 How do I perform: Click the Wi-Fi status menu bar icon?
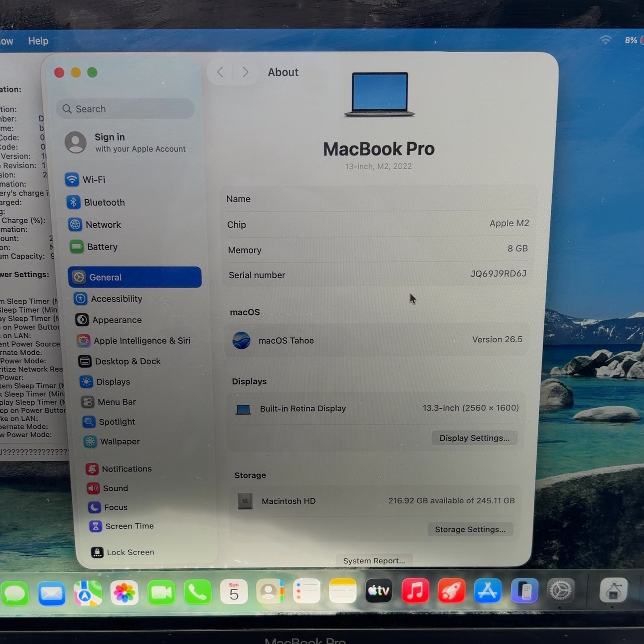point(605,40)
